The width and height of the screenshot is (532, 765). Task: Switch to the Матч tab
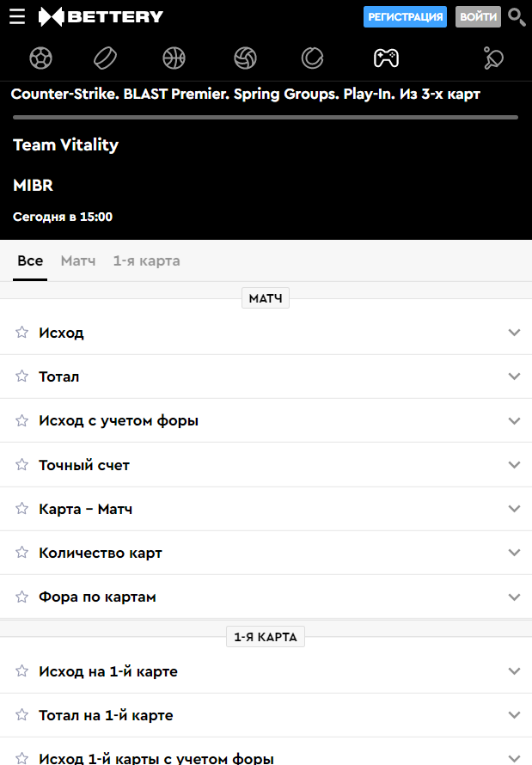coord(78,260)
